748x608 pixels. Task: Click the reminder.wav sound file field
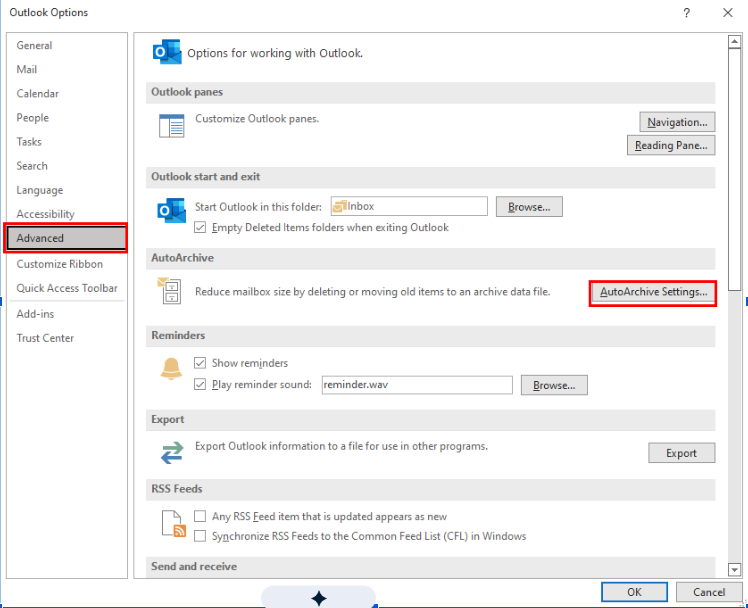tap(417, 385)
